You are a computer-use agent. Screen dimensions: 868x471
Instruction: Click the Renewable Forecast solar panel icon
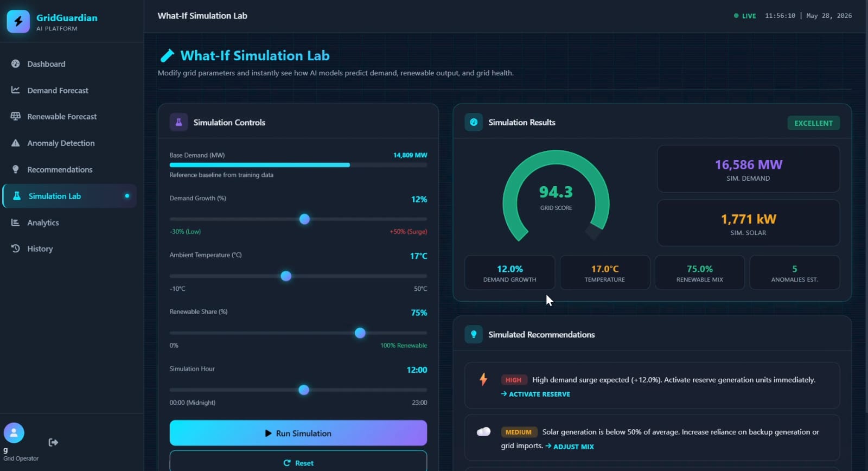coord(16,116)
